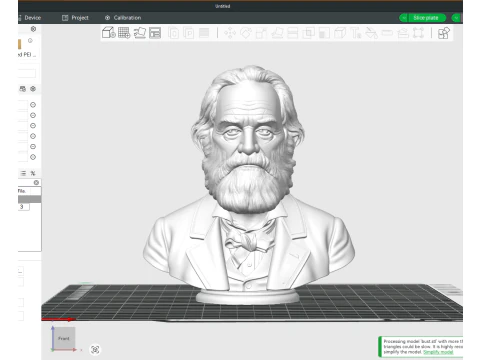This screenshot has width=480, height=360.
Task: Click the Variable layer height icon
Action: (x=204, y=33)
